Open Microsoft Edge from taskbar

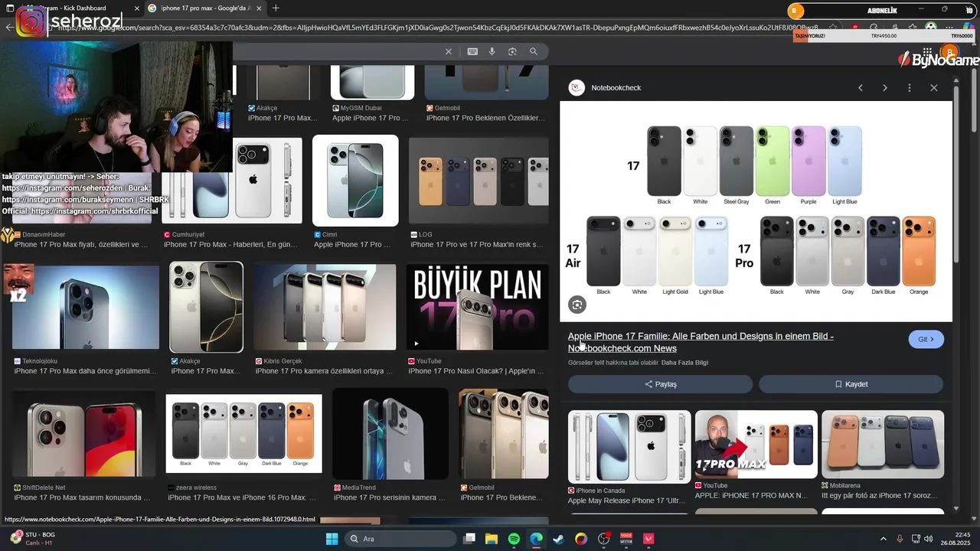pos(537,539)
